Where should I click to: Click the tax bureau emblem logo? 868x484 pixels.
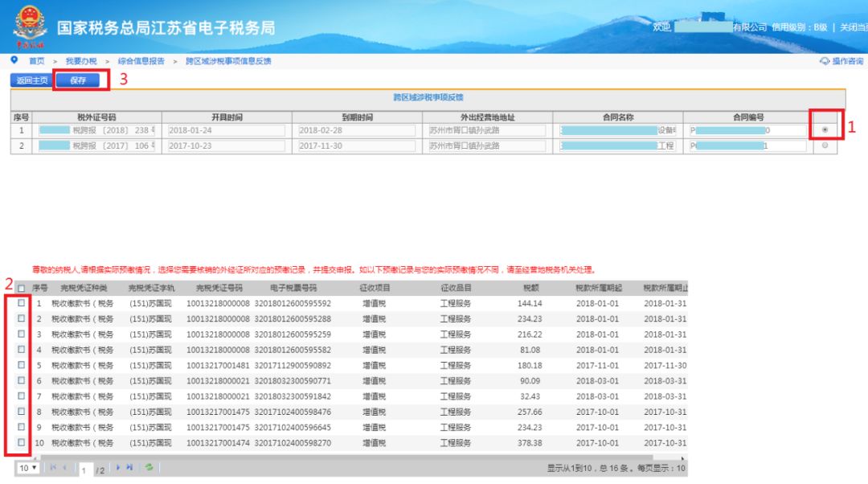(29, 27)
